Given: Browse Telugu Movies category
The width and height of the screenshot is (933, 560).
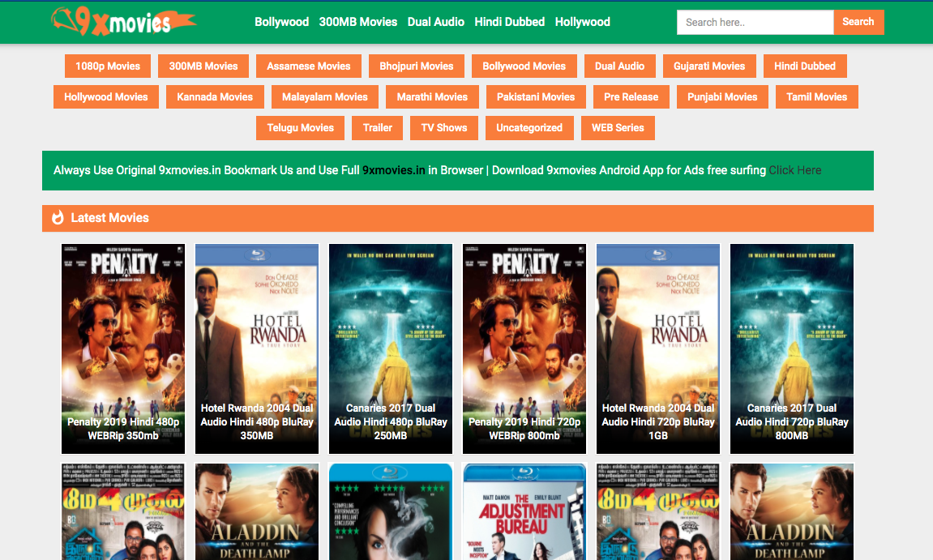Looking at the screenshot, I should click(x=300, y=128).
